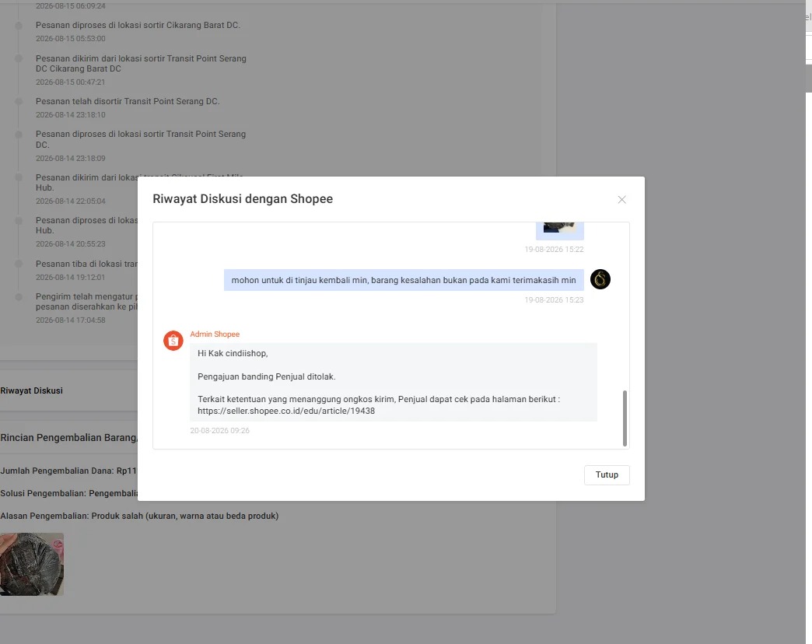812x644 pixels.
Task: Click the 2026-08-15 00:47:21 tracking timestamp
Action: [x=71, y=82]
